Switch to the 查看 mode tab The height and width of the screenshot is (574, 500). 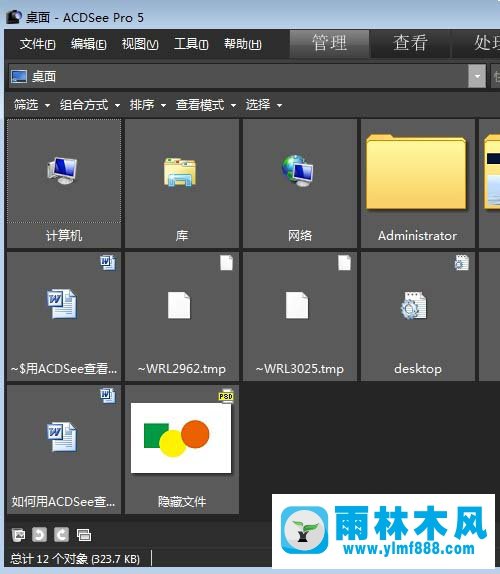pos(410,43)
